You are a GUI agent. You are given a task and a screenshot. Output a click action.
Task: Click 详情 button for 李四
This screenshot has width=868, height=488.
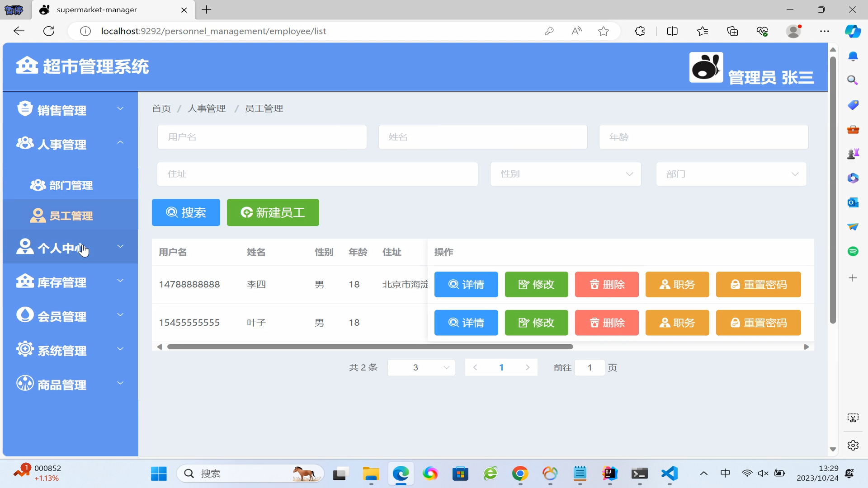pos(466,284)
